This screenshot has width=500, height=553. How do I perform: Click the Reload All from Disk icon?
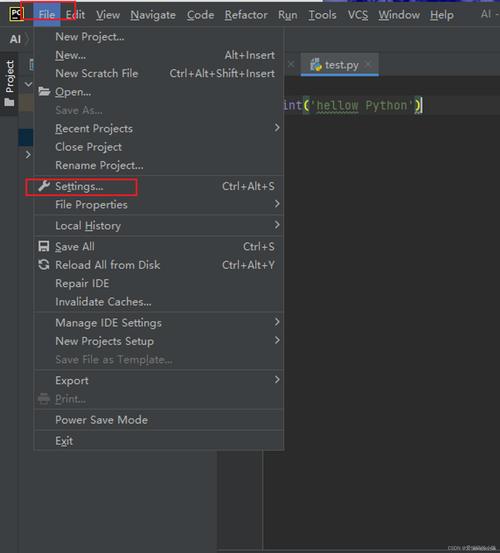click(44, 265)
